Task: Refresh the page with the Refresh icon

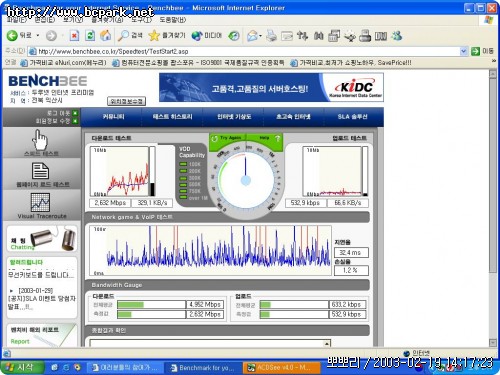Action: 90,35
